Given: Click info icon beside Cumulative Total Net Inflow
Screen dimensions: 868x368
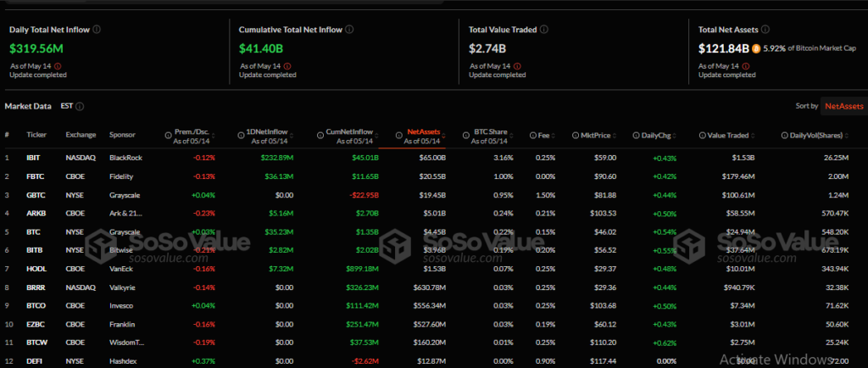Looking at the screenshot, I should (x=350, y=30).
